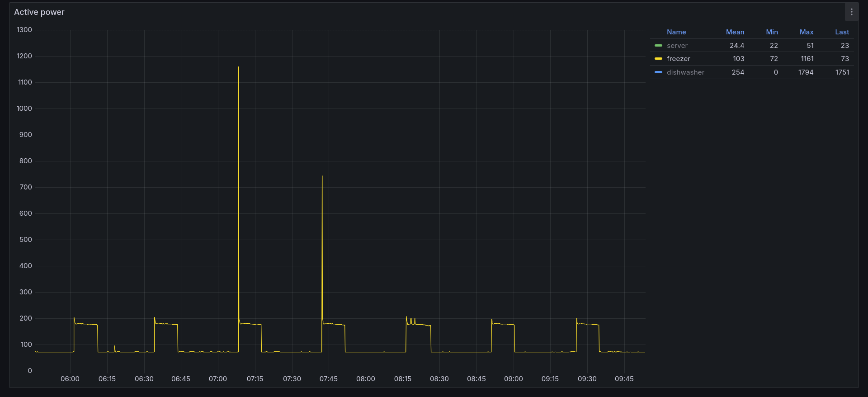Sort legend by Last column header
This screenshot has height=397, width=868.
(841, 32)
